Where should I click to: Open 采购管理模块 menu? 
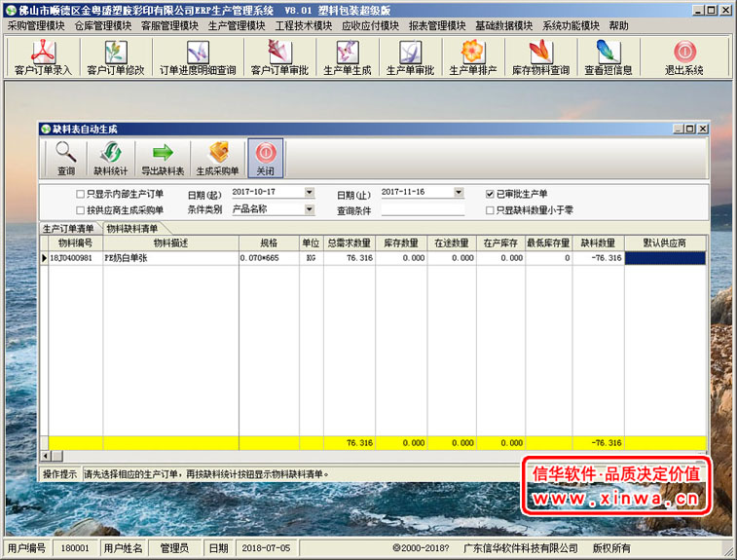[36, 26]
